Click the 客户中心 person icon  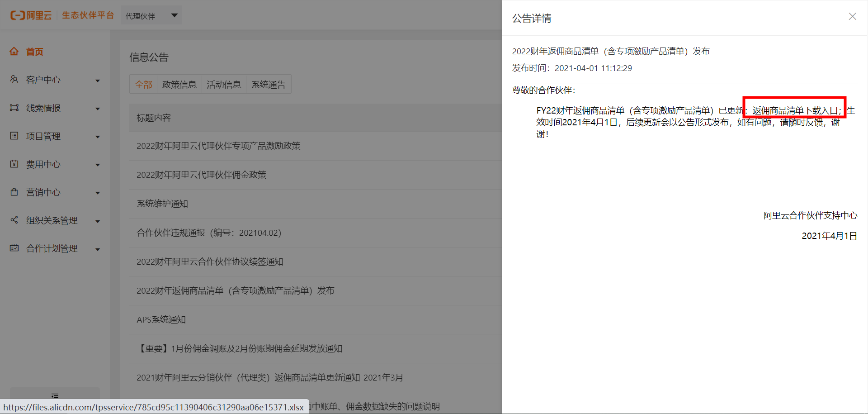tap(14, 79)
